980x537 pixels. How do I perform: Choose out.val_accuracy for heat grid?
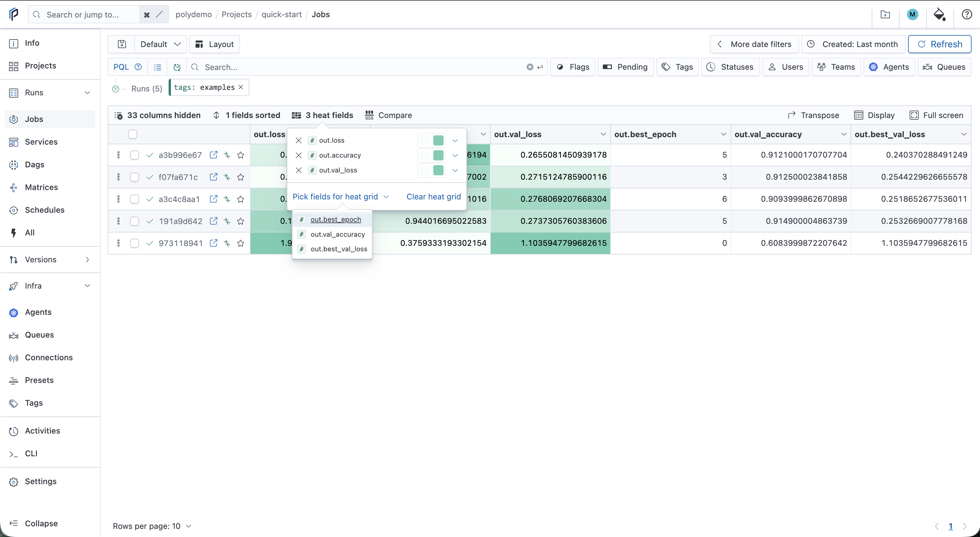(332, 234)
